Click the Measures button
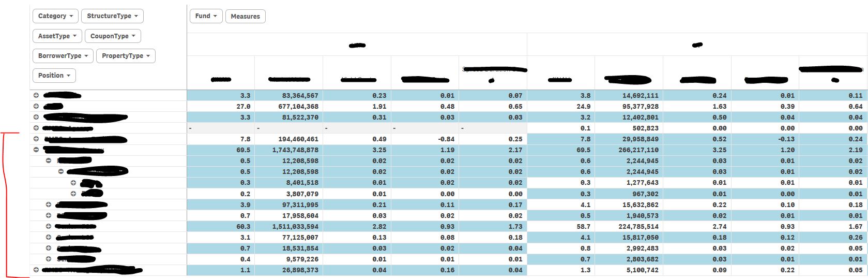This screenshot has width=868, height=278. point(246,17)
